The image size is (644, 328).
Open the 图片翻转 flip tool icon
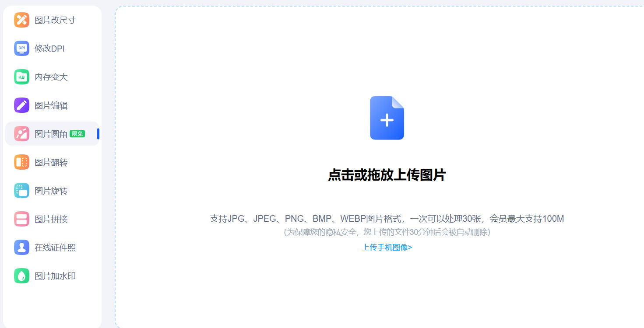(x=21, y=162)
